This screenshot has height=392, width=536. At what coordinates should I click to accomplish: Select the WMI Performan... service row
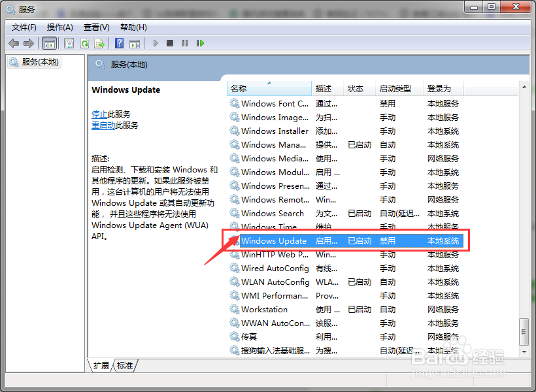tap(345, 295)
